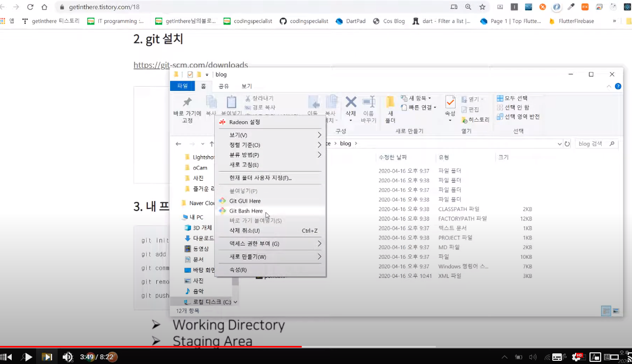Switch to large icons view in status bar
This screenshot has height=364, width=632.
coord(616,311)
